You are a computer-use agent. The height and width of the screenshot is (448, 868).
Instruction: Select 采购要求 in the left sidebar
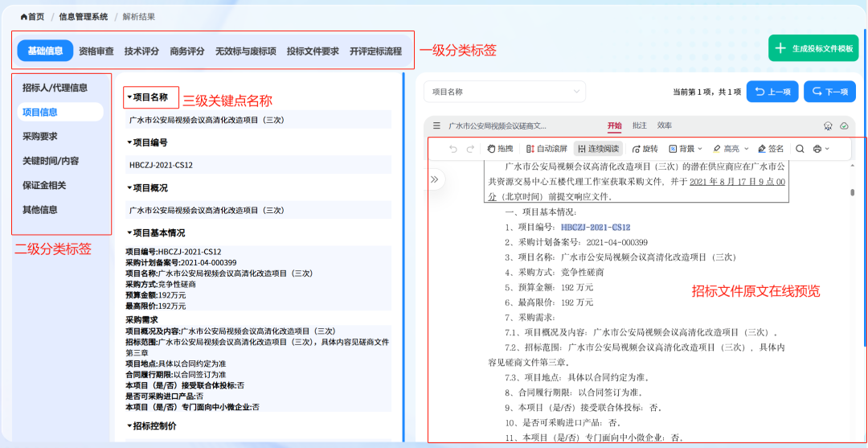(x=40, y=137)
